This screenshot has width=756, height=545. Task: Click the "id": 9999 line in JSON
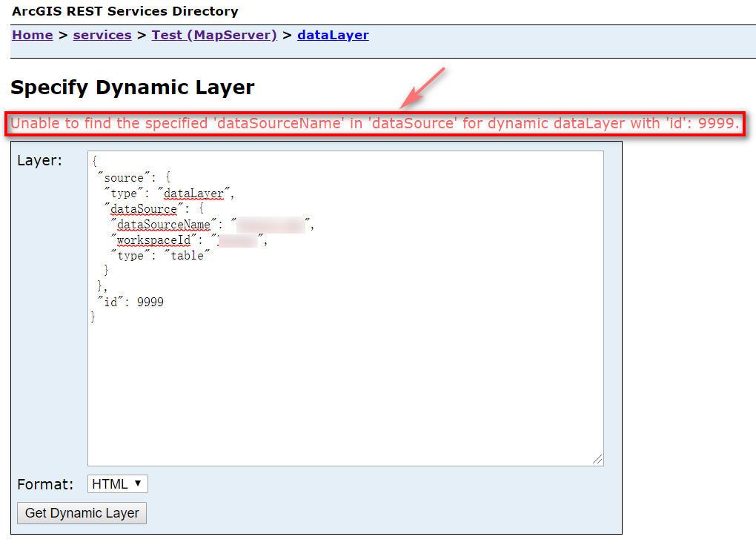point(130,302)
